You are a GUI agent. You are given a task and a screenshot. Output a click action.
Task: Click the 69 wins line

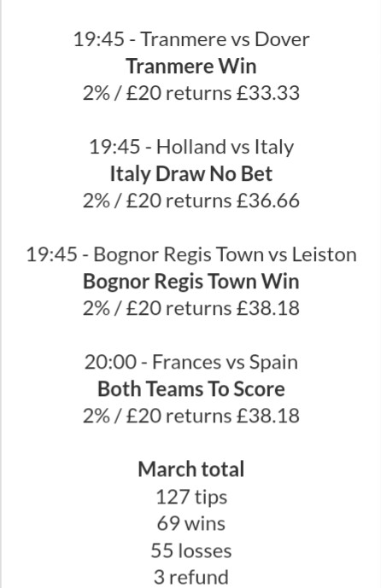(191, 523)
